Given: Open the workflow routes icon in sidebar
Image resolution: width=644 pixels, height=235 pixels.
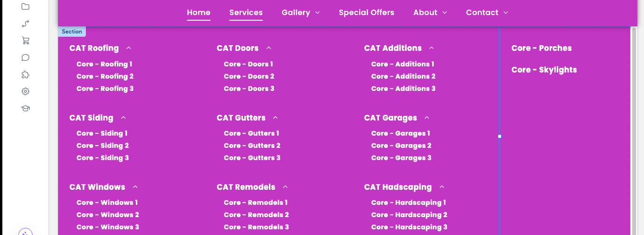Looking at the screenshot, I should [25, 24].
